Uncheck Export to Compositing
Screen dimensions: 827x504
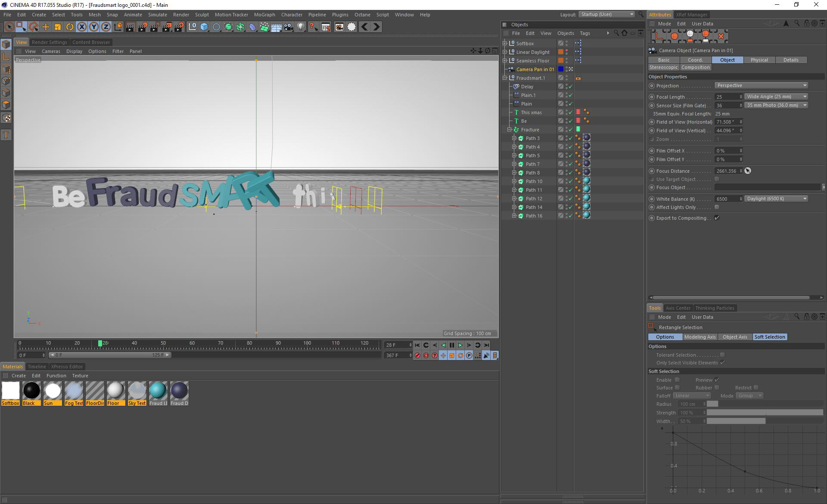[717, 218]
